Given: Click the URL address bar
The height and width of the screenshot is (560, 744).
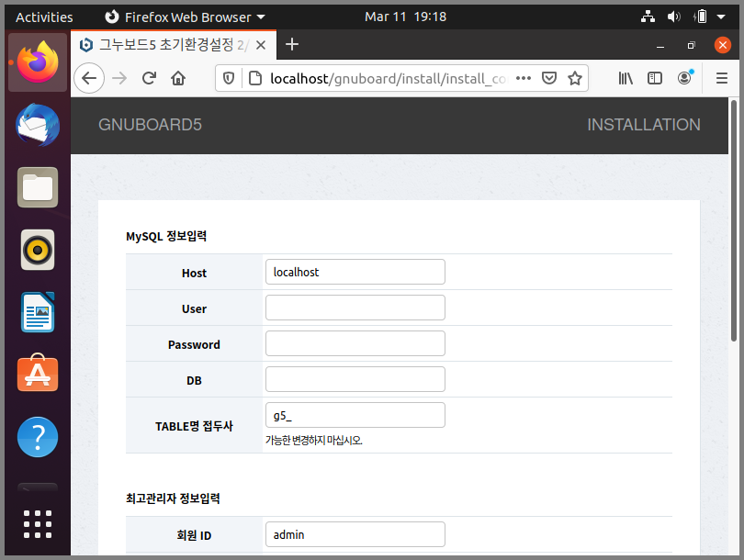Looking at the screenshot, I should tap(389, 78).
